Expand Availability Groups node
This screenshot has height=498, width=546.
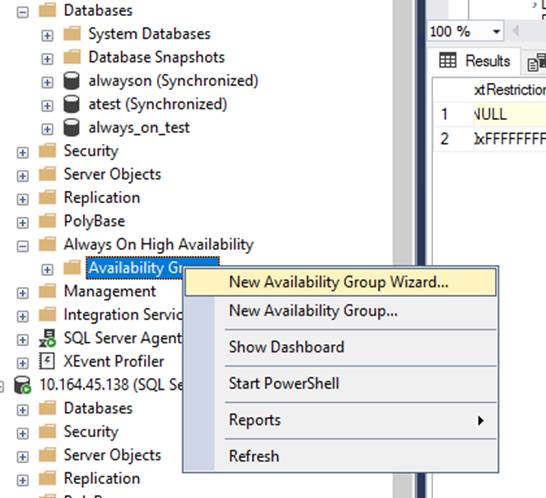click(47, 269)
